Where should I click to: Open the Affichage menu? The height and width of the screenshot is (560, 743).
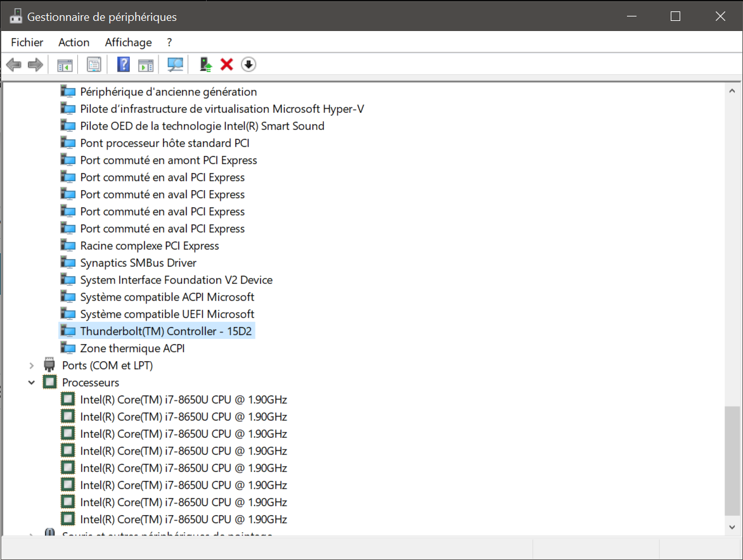pyautogui.click(x=128, y=42)
